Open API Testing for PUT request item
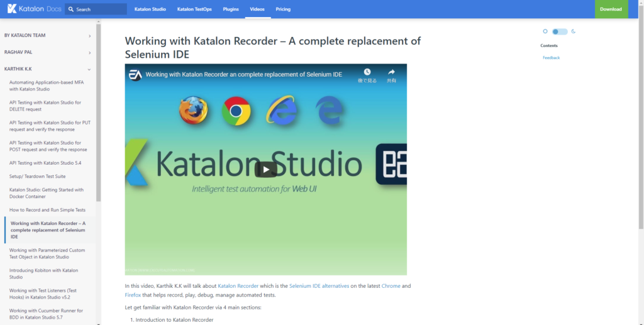 pos(50,126)
